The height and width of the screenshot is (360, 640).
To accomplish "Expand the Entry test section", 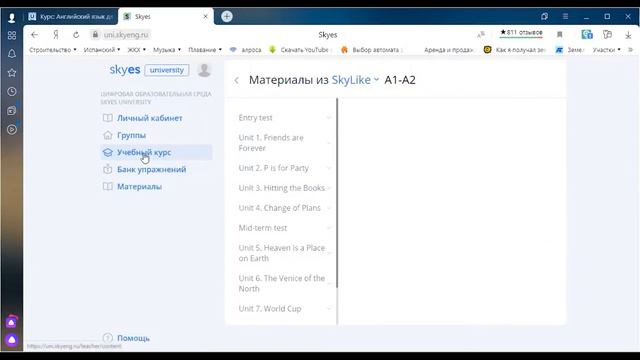I will 284,118.
